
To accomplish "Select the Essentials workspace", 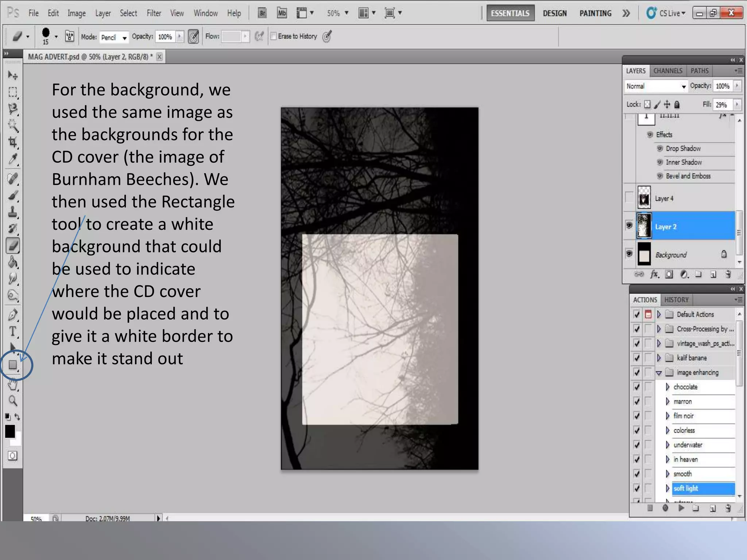I will (x=510, y=13).
